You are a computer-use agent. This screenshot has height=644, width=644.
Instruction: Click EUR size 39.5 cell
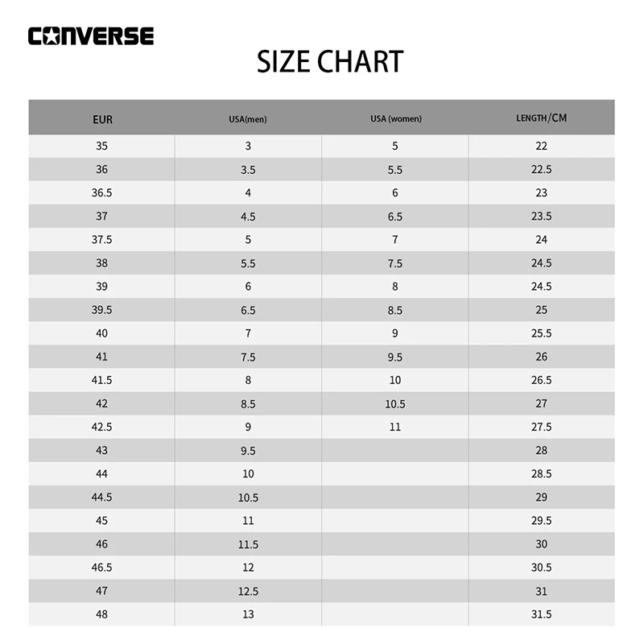pyautogui.click(x=101, y=310)
